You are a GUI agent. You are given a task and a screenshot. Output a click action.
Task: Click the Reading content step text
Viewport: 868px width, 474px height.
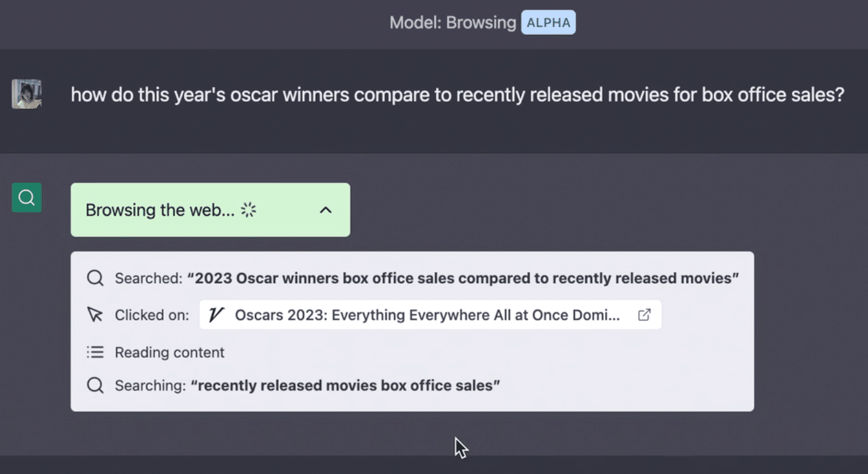coord(169,353)
